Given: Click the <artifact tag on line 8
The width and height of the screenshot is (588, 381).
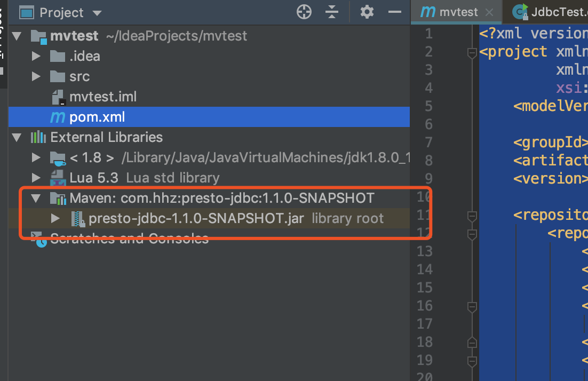Looking at the screenshot, I should [x=551, y=161].
